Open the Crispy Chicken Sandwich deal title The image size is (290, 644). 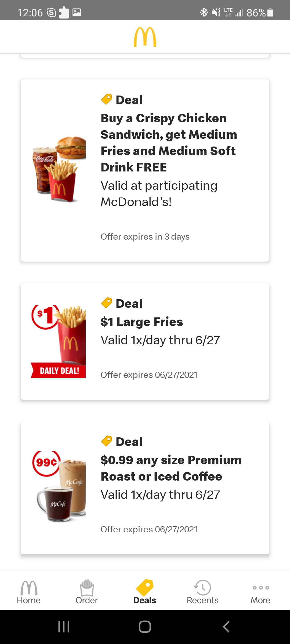(169, 142)
